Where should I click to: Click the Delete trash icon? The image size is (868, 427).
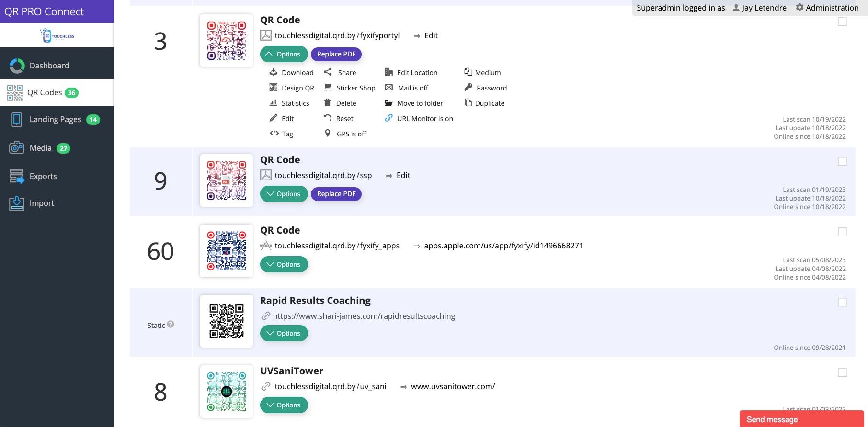click(328, 103)
